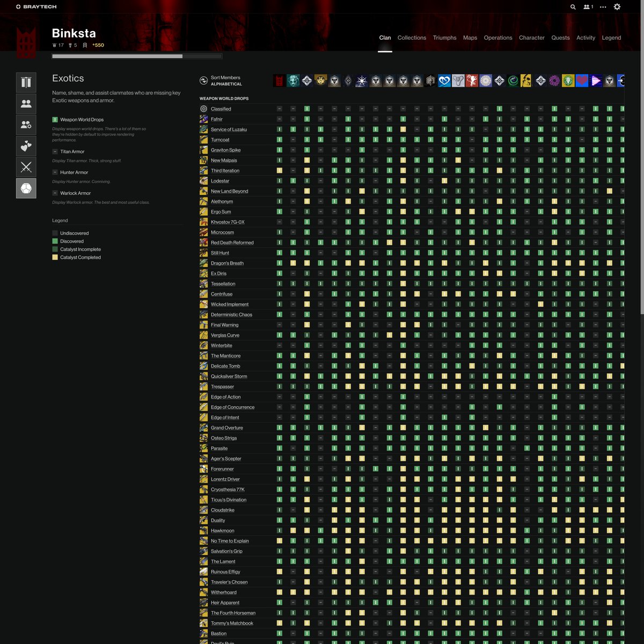Open the Triumphs tab
644x644 pixels.
tap(444, 38)
